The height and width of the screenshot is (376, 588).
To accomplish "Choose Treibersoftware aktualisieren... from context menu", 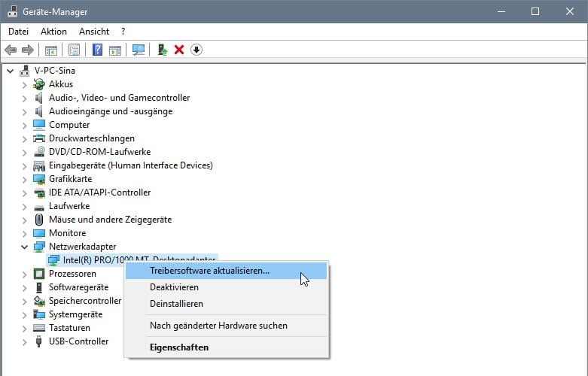I will pyautogui.click(x=226, y=271).
